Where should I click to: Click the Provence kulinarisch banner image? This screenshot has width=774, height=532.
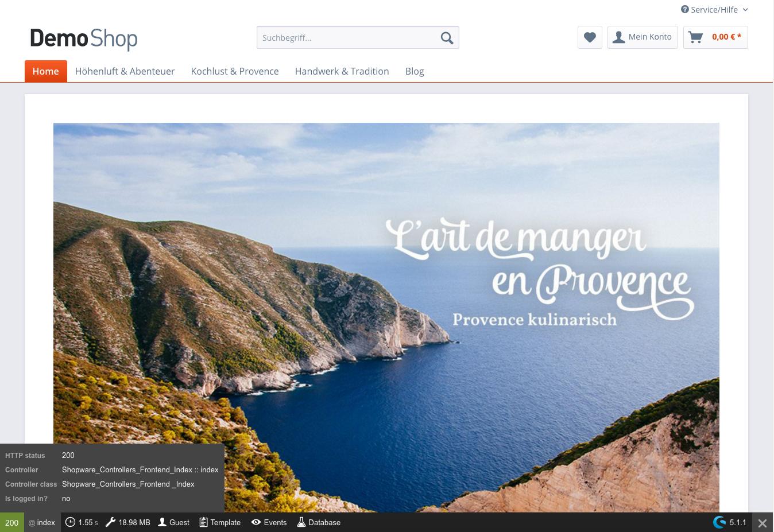386,317
